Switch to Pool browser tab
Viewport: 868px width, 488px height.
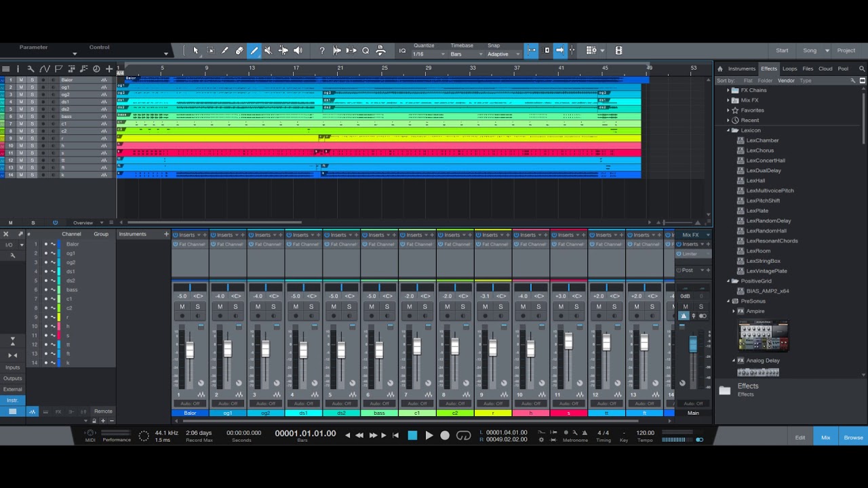click(x=843, y=68)
